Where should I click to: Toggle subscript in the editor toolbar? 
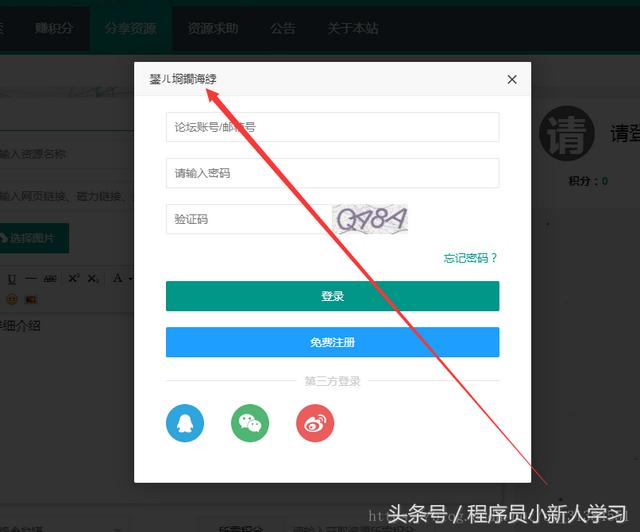(x=93, y=279)
